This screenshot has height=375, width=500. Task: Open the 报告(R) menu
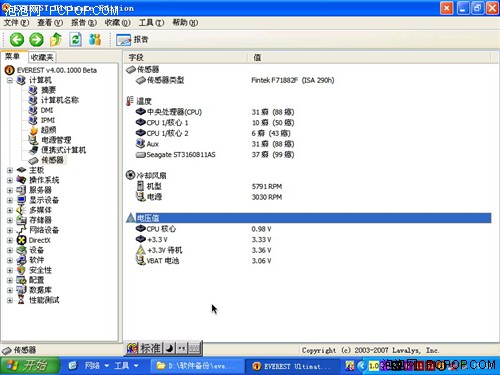coord(84,23)
